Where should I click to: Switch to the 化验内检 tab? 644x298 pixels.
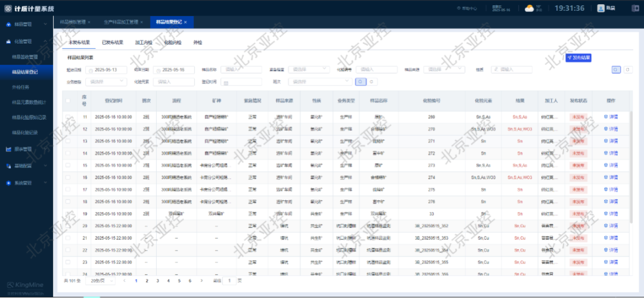[172, 42]
